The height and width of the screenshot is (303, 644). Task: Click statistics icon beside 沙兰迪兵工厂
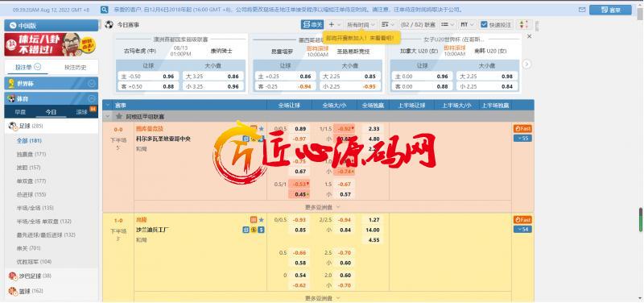246,230
